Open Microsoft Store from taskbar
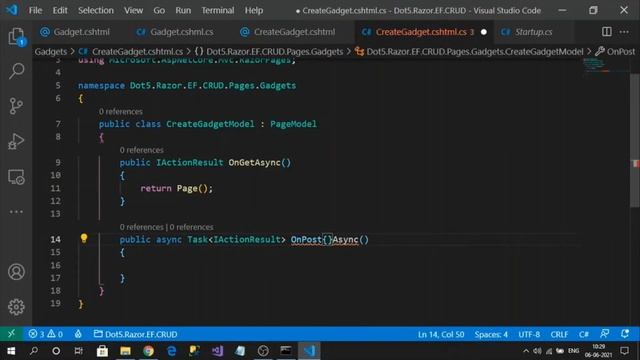640x360 pixels. (x=102, y=351)
